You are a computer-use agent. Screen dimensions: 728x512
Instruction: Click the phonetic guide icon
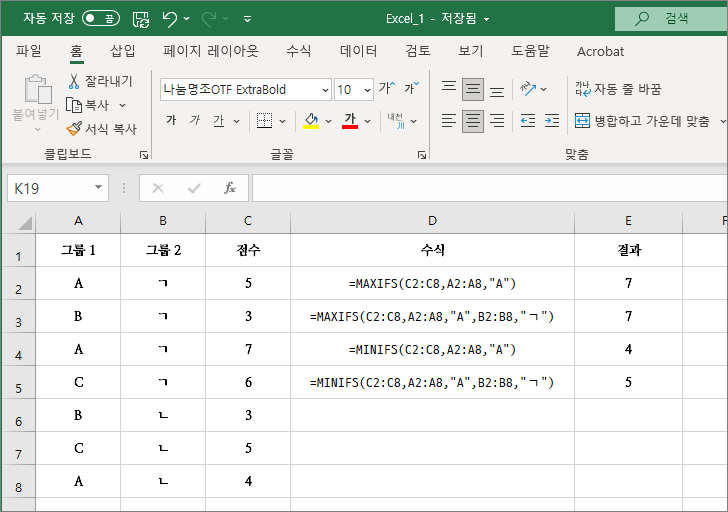(396, 121)
